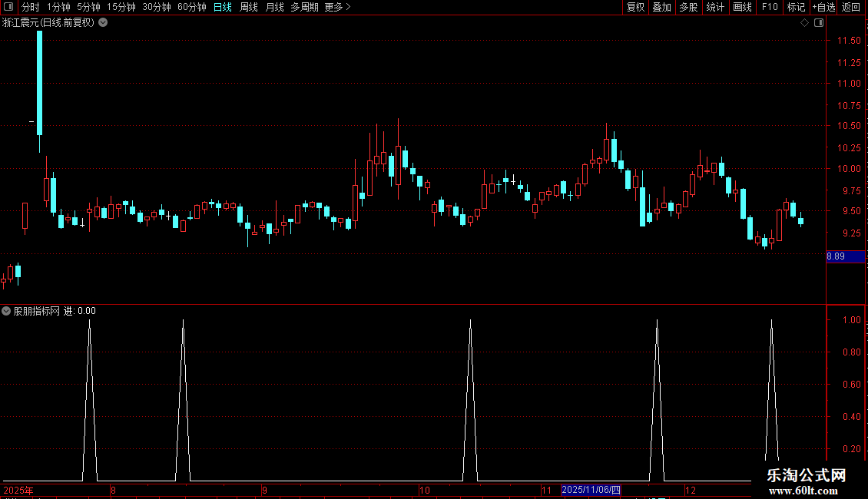Click the 标记 mark button
The height and width of the screenshot is (499, 868).
pyautogui.click(x=796, y=7)
